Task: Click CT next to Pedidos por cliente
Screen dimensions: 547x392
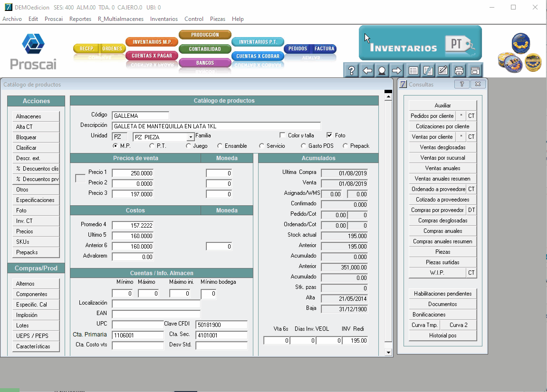Action: pos(471,116)
